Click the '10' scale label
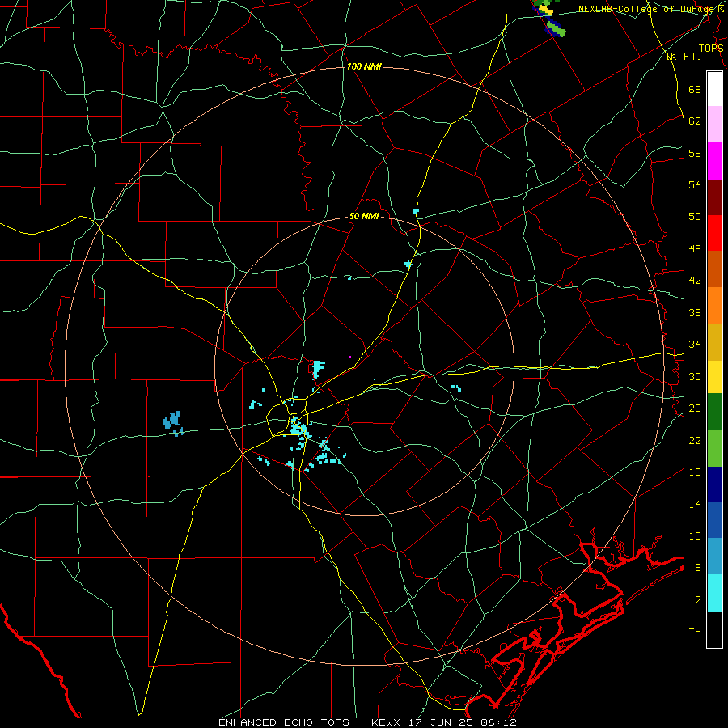This screenshot has height=728, width=728. (695, 535)
